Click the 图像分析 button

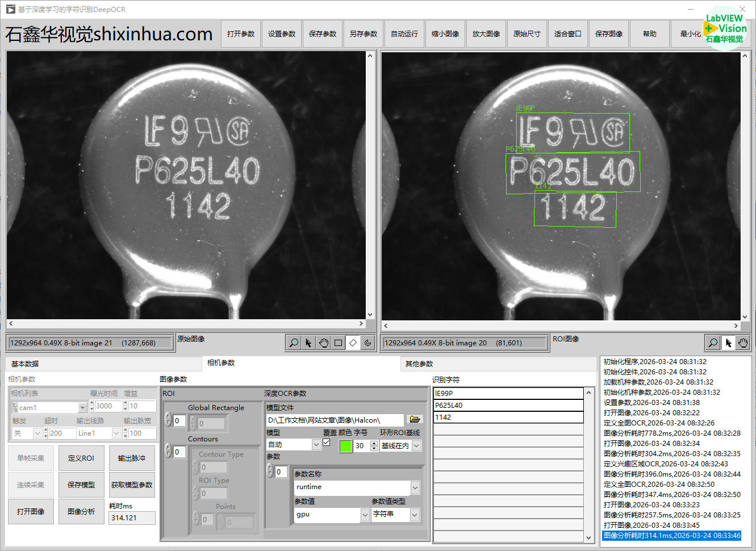click(x=81, y=512)
